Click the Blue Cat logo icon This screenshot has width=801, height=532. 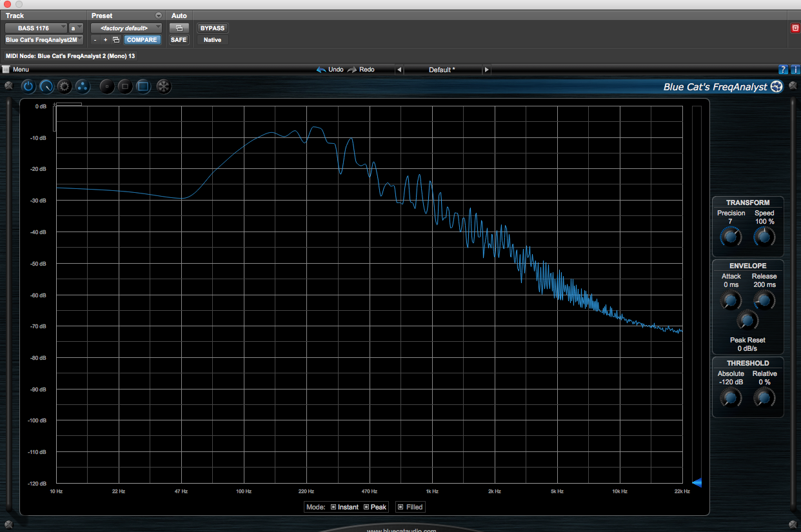coord(776,86)
